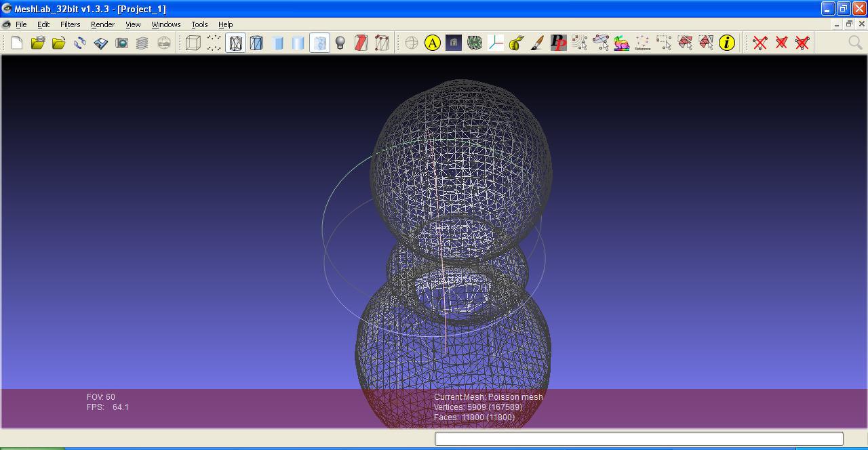Image resolution: width=868 pixels, height=450 pixels.
Task: Click the MeshLab eye icon in menu bar
Action: [x=6, y=24]
